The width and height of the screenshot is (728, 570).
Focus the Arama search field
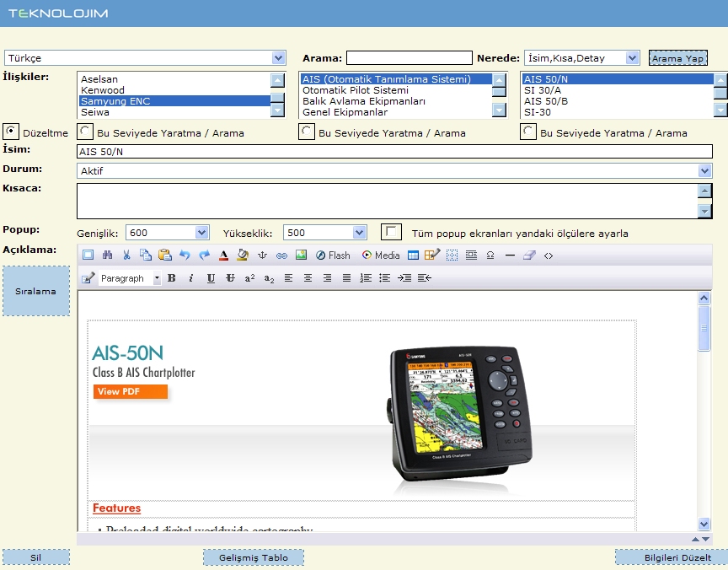click(x=409, y=58)
